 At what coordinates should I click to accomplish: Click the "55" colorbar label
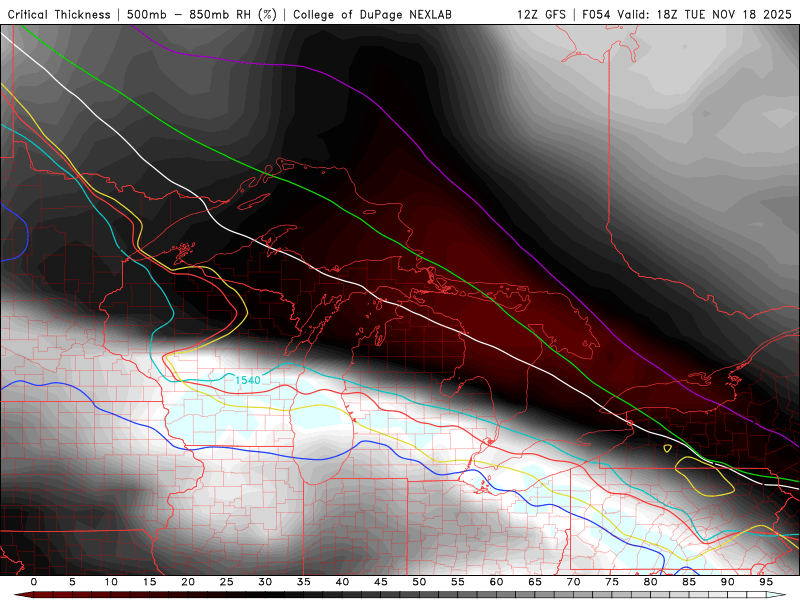458,582
